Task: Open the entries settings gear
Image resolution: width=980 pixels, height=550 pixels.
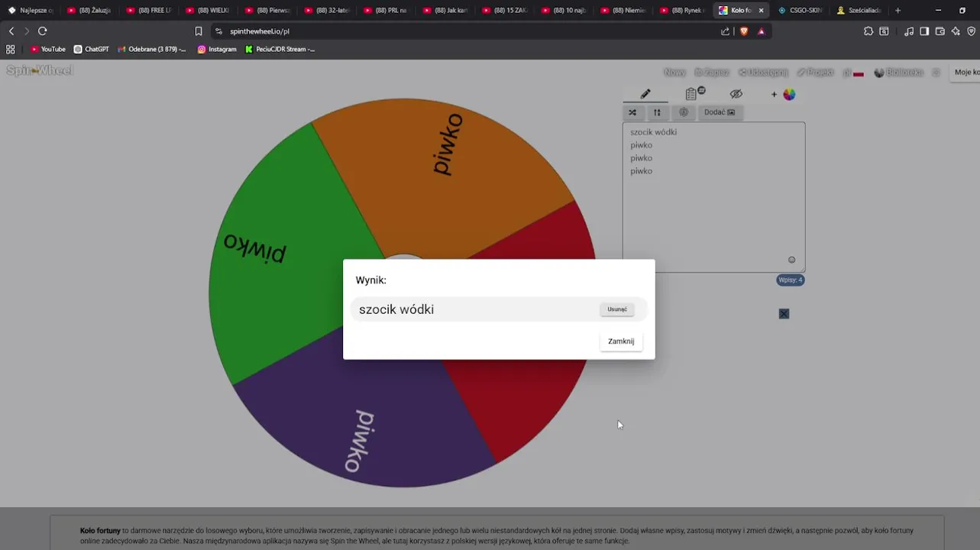Action: [x=684, y=112]
